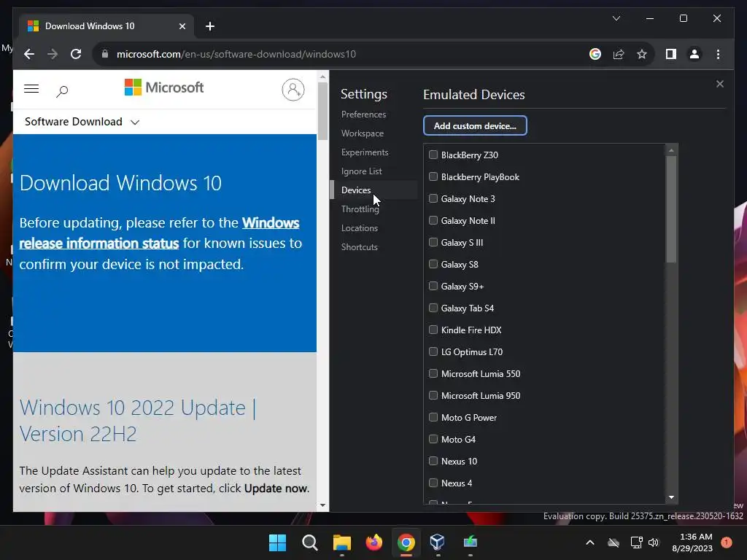Toggle Galaxy S8 device checkbox

pyautogui.click(x=433, y=264)
